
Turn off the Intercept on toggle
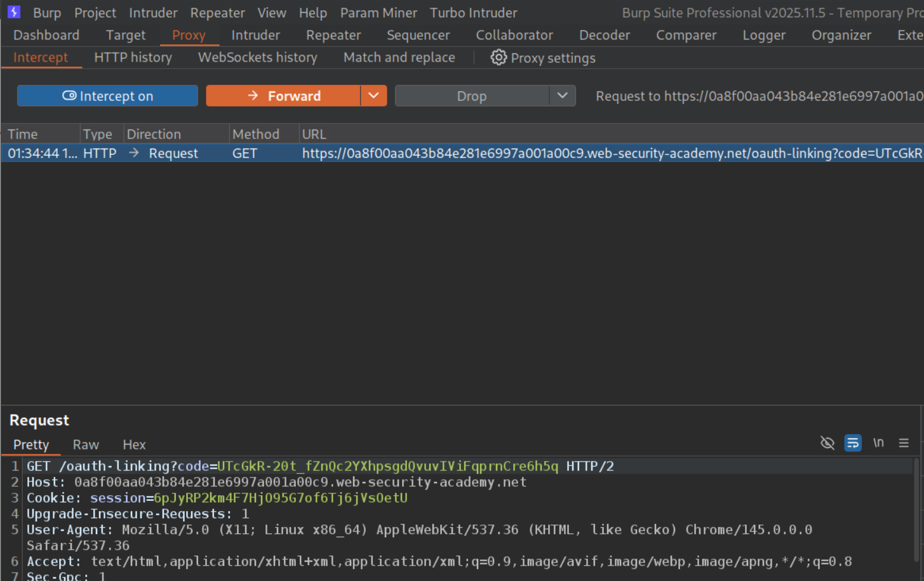click(107, 96)
